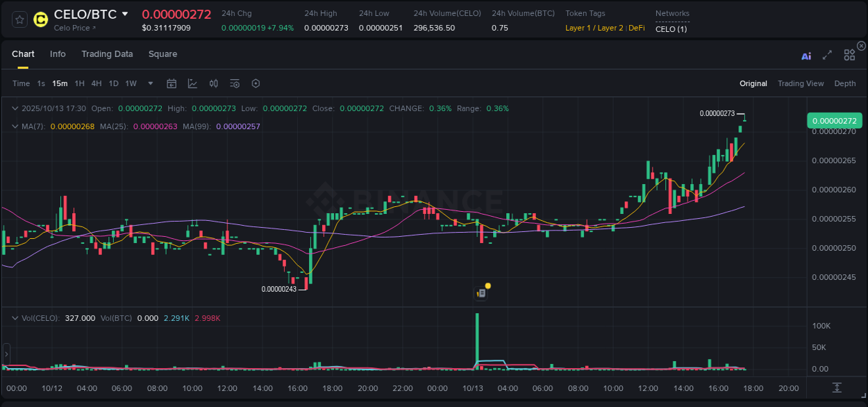Select the Depth chart view
This screenshot has width=868, height=407.
click(844, 83)
